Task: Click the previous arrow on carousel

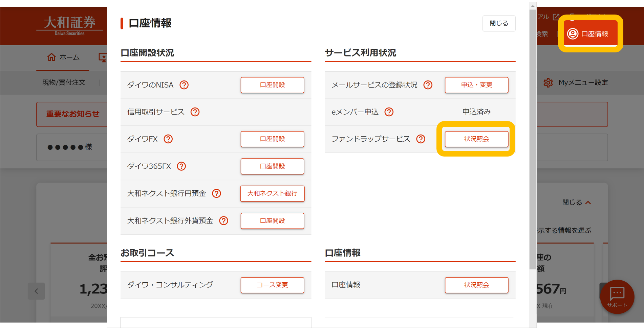Action: click(x=36, y=291)
